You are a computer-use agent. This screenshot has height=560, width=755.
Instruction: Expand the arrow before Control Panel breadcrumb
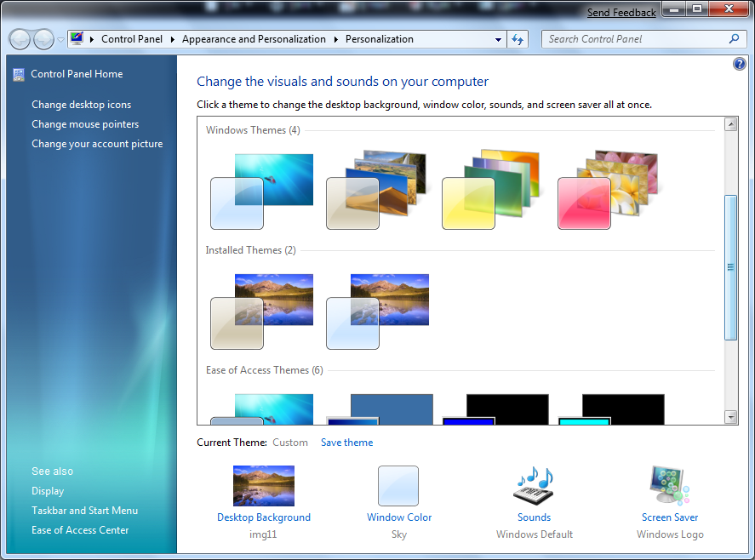pyautogui.click(x=91, y=39)
